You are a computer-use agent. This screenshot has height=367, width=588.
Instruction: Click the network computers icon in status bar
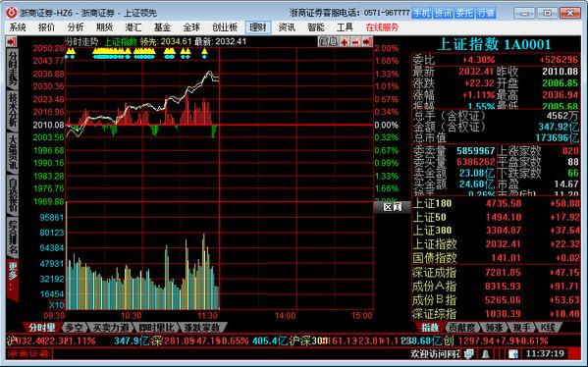pos(469,353)
